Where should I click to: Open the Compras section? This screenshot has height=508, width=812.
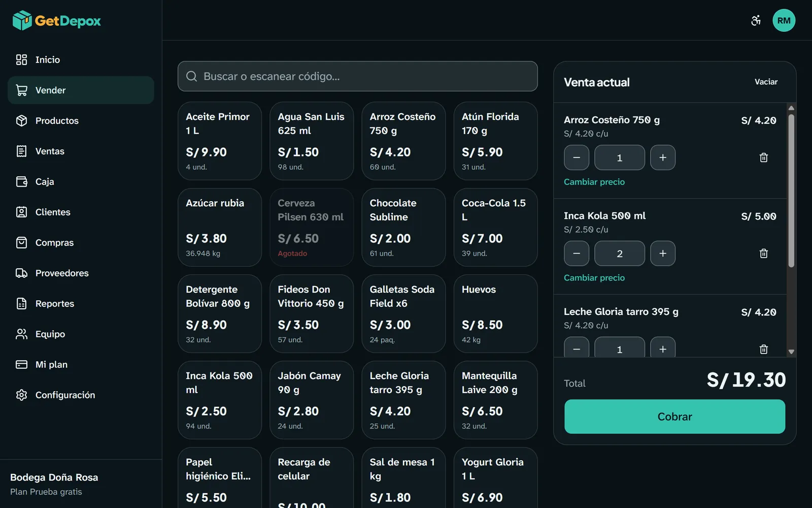[81, 243]
